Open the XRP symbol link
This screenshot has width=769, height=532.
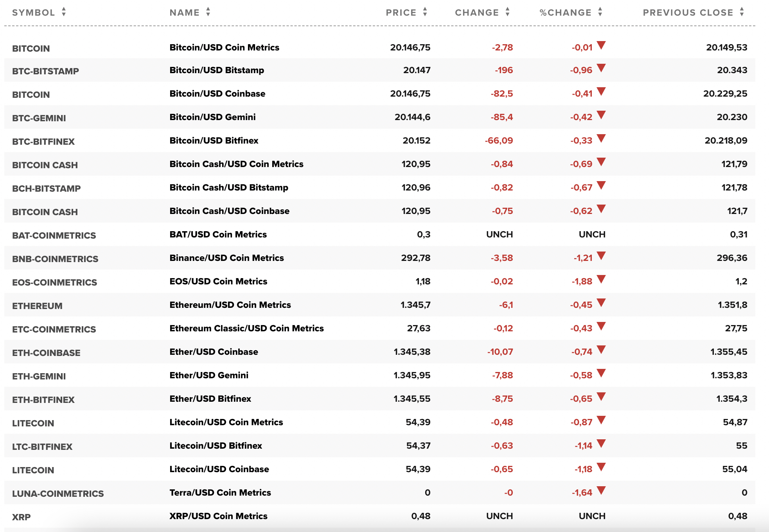coord(22,517)
